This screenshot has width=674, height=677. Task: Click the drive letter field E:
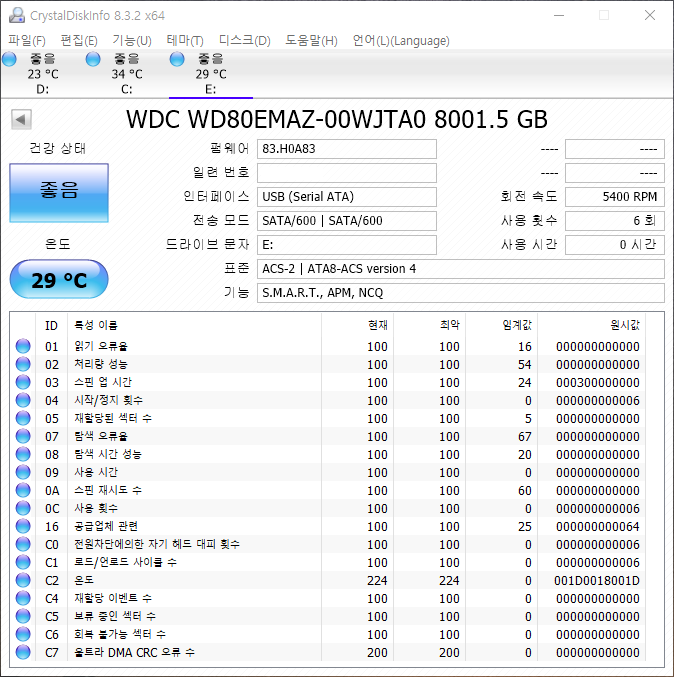point(347,245)
